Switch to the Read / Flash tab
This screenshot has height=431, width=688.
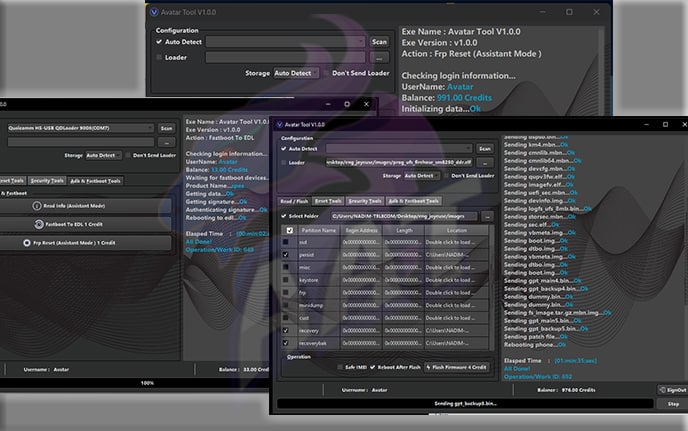(x=294, y=201)
